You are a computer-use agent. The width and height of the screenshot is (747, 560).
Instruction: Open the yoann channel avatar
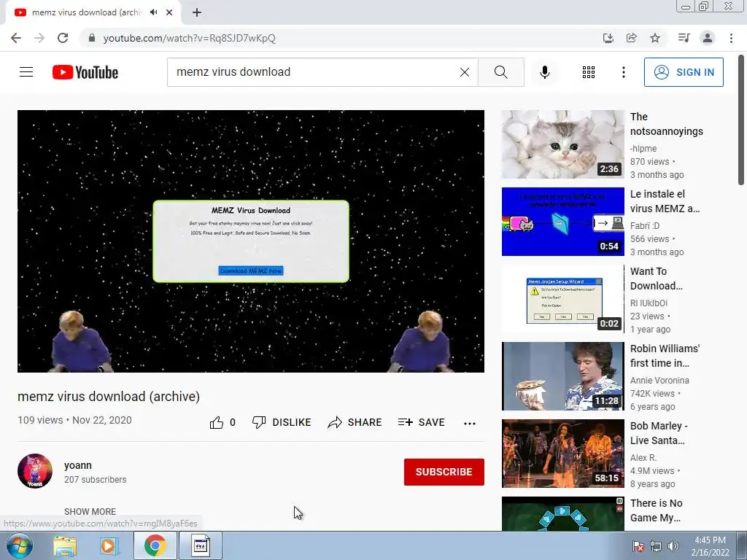point(35,471)
